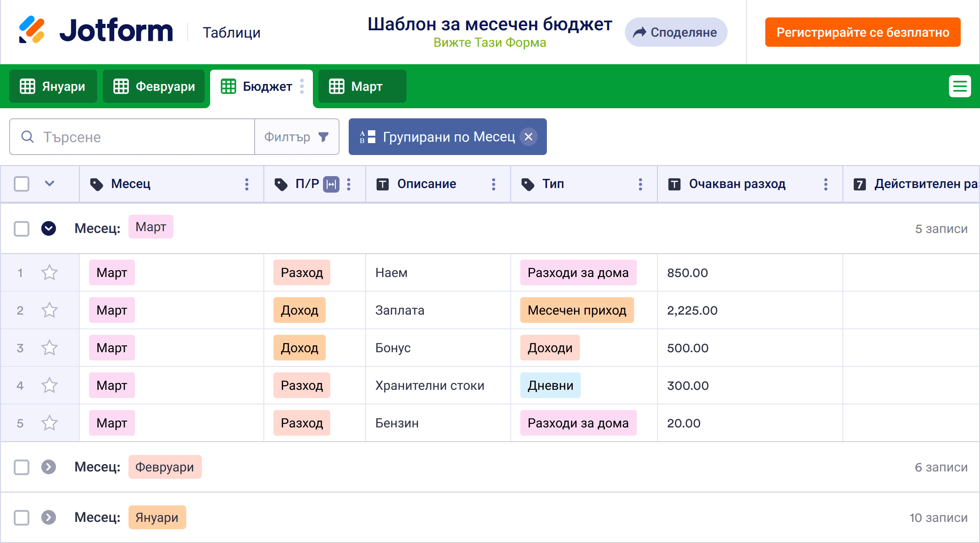
Task: Check the Март group checkbox
Action: (x=22, y=228)
